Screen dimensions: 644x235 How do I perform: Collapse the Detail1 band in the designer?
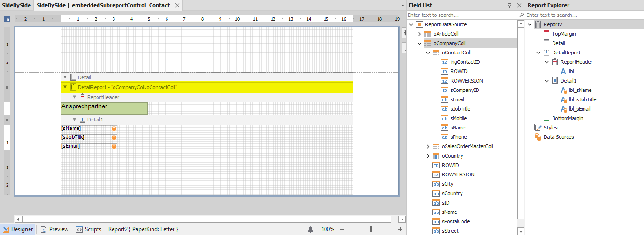(x=74, y=120)
